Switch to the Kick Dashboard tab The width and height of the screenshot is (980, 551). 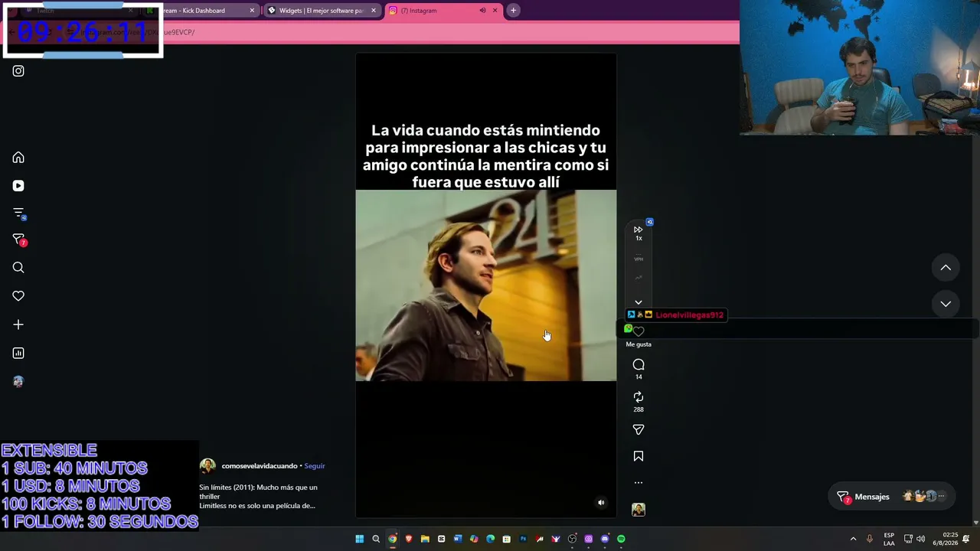tap(199, 11)
